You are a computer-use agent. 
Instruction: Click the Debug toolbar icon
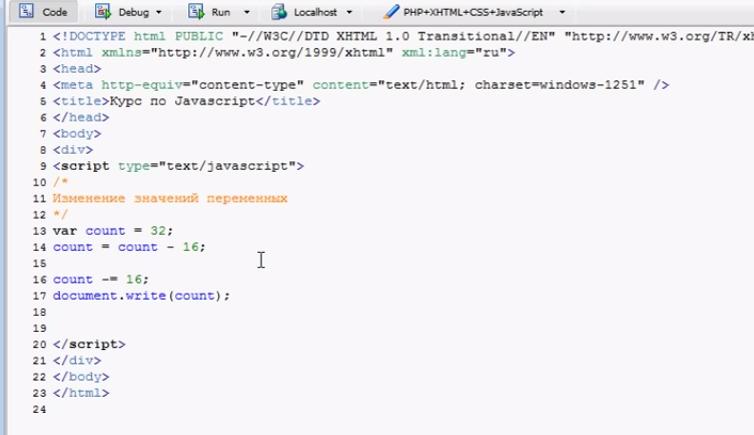click(103, 11)
